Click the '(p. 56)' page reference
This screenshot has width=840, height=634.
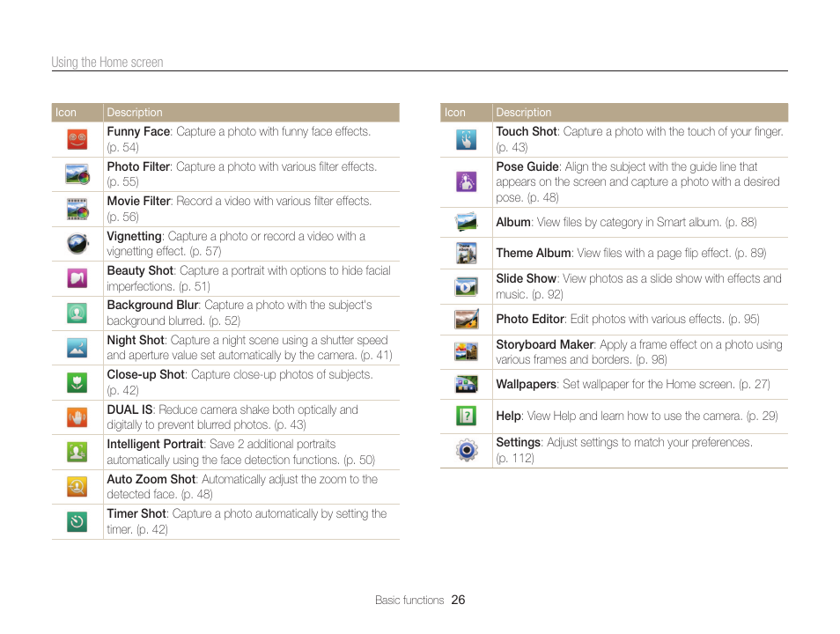[x=122, y=217]
